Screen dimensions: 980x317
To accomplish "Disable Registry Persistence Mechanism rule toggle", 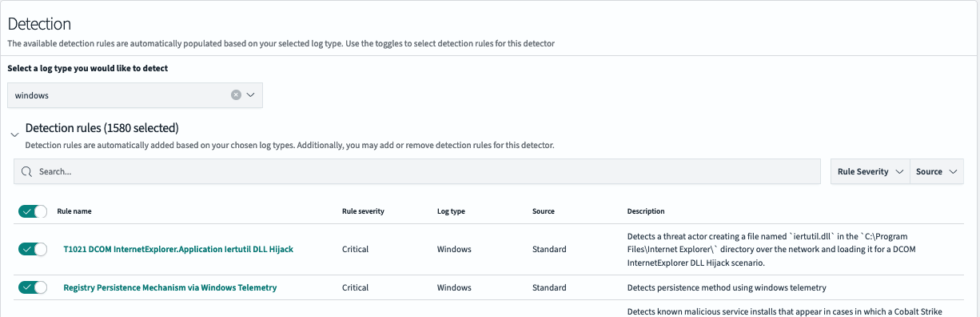I will pos(33,287).
